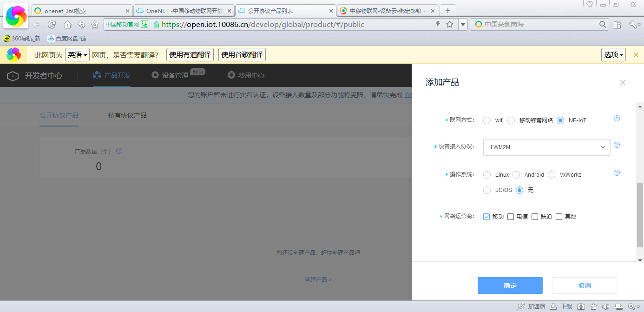The width and height of the screenshot is (644, 312).
Task: Click help icon beside 操作系统
Action: pyautogui.click(x=617, y=173)
